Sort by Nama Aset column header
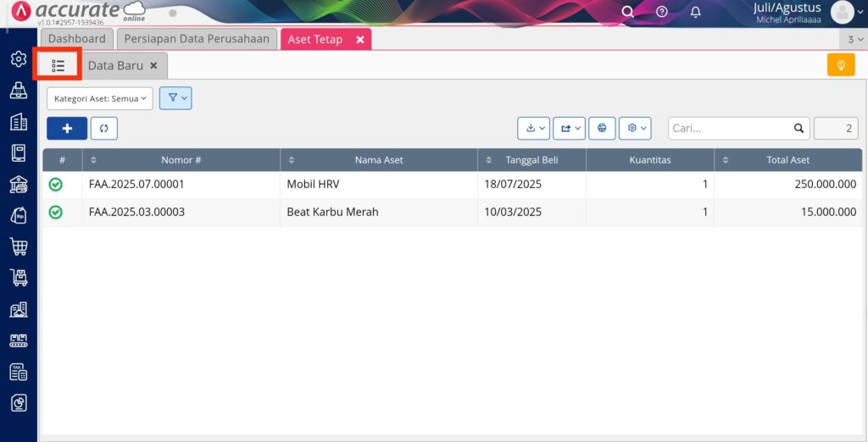This screenshot has height=442, width=868. point(379,160)
